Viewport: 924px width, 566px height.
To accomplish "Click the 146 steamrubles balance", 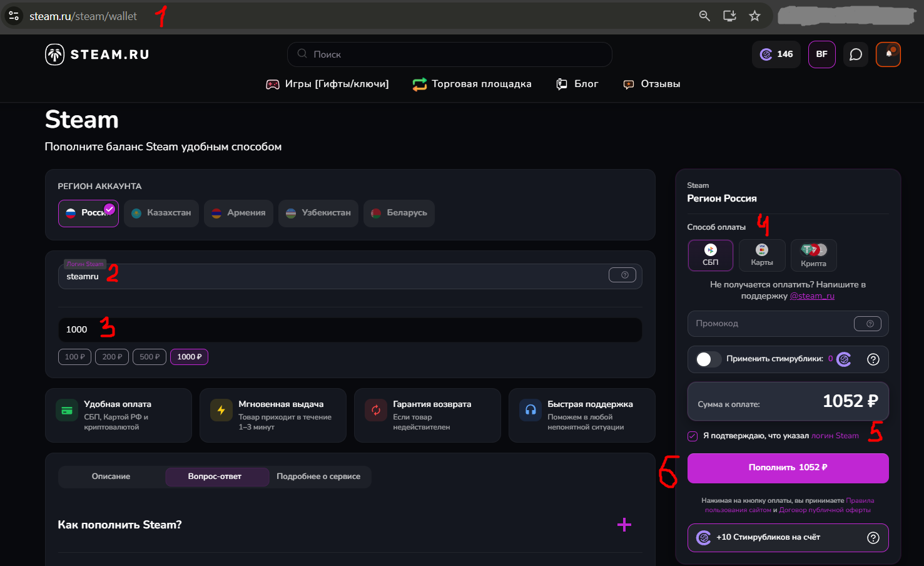I will coord(776,54).
